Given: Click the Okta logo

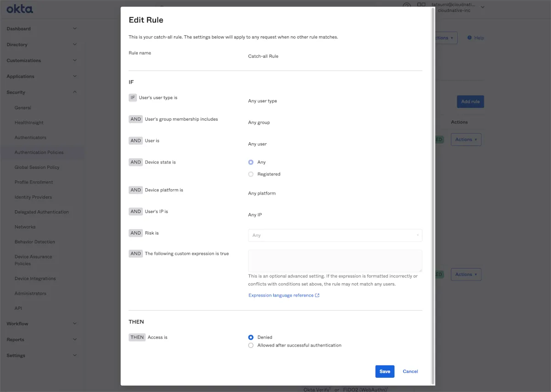Looking at the screenshot, I should pos(20,9).
